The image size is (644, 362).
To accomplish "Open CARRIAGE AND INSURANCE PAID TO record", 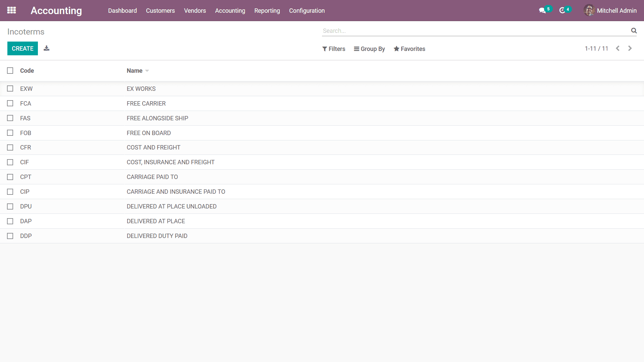I will (176, 192).
